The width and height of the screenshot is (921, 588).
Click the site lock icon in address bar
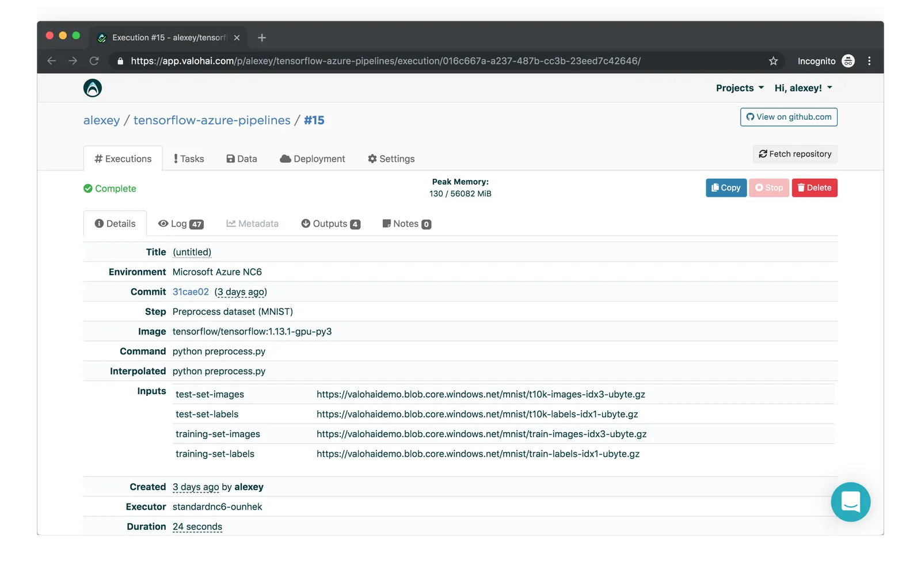click(x=120, y=61)
